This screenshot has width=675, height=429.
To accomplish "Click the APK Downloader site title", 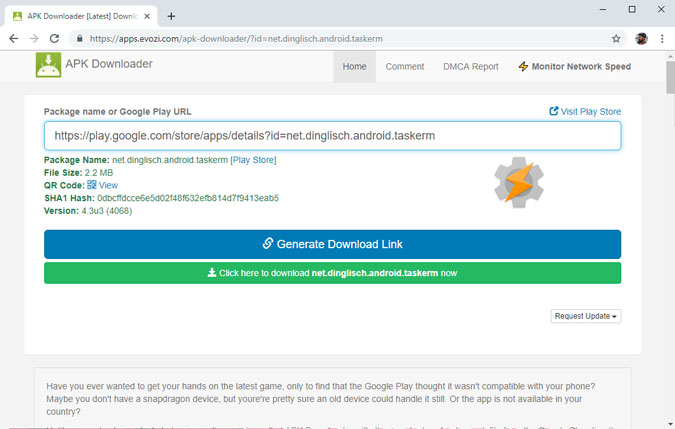I will pyautogui.click(x=109, y=64).
